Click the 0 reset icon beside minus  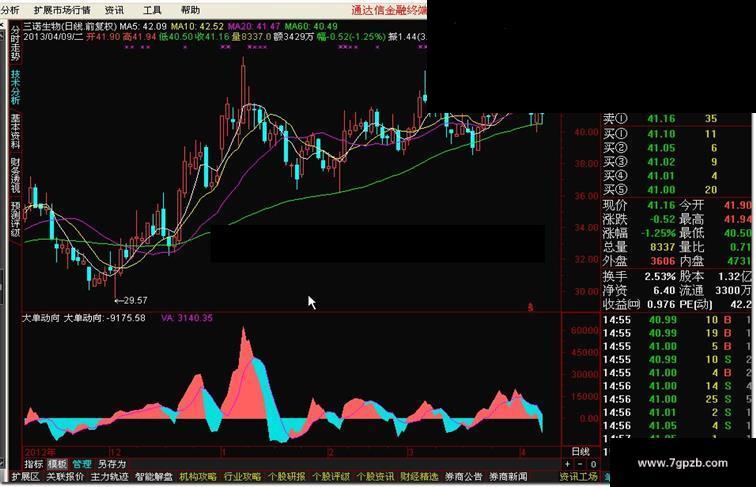pos(593,464)
